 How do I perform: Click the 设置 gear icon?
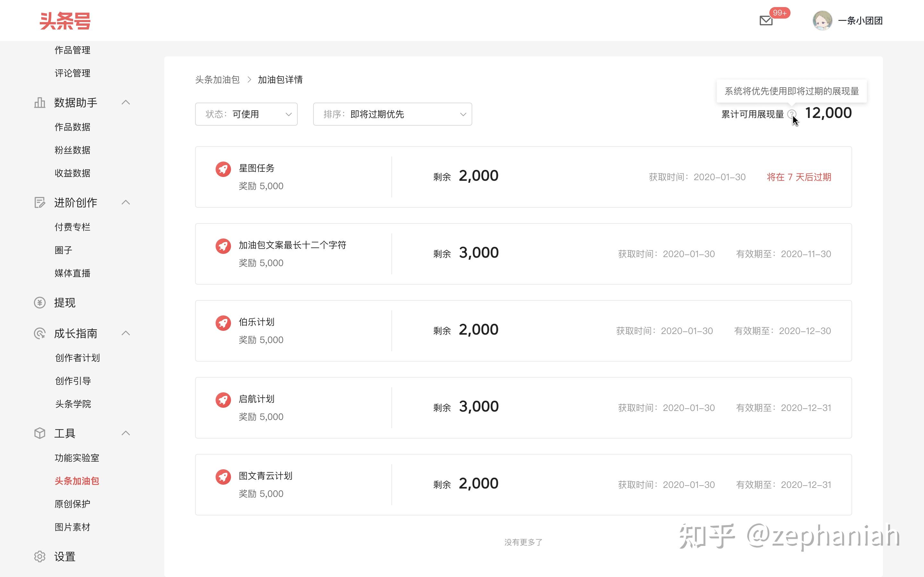pos(40,556)
